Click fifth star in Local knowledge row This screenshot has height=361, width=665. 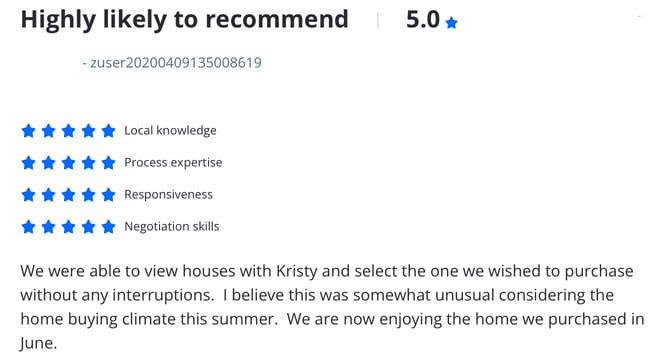pyautogui.click(x=109, y=131)
